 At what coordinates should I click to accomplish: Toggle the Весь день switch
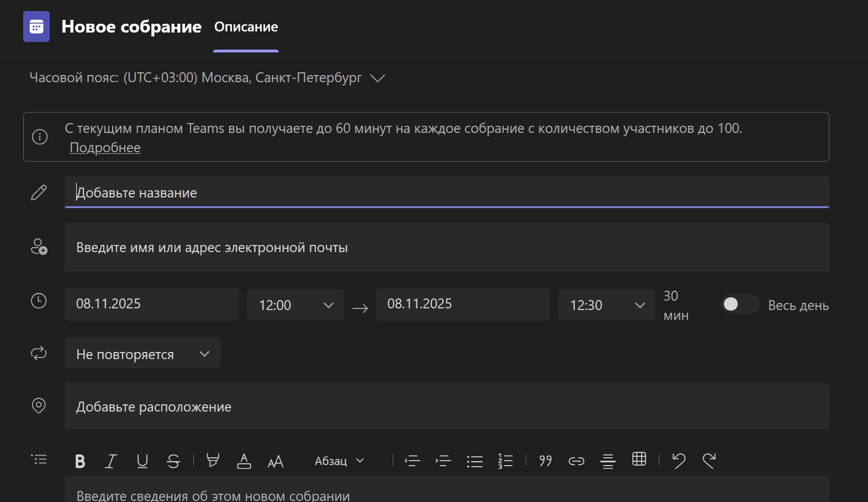[740, 304]
